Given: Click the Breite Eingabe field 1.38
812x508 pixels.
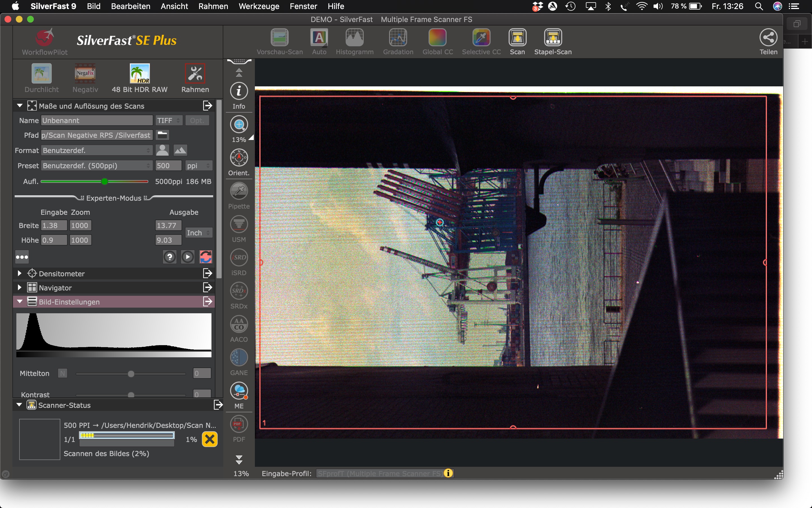Looking at the screenshot, I should pyautogui.click(x=54, y=225).
